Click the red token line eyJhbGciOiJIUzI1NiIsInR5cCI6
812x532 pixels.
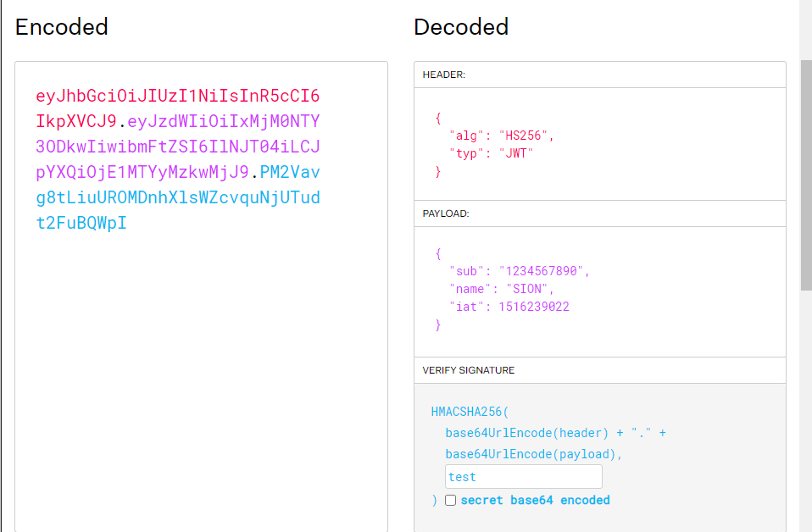click(x=178, y=96)
